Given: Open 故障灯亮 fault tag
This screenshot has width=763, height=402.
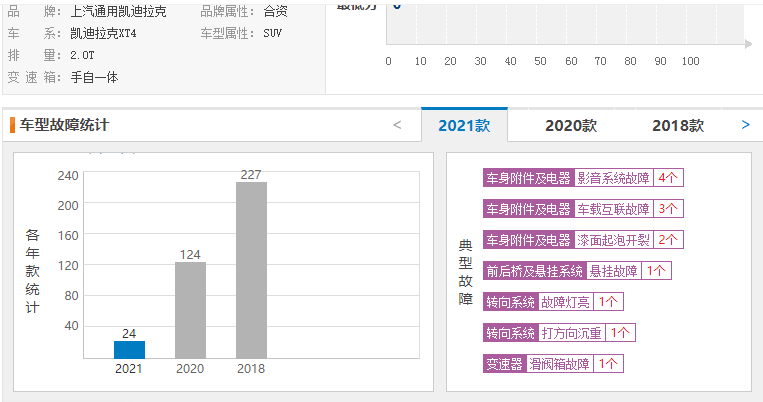Looking at the screenshot, I should 565,302.
